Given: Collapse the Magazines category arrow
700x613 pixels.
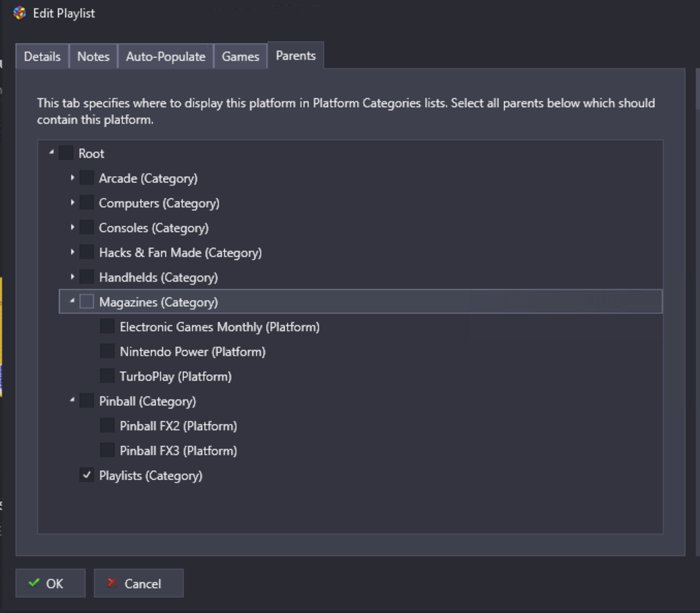Looking at the screenshot, I should coord(72,301).
